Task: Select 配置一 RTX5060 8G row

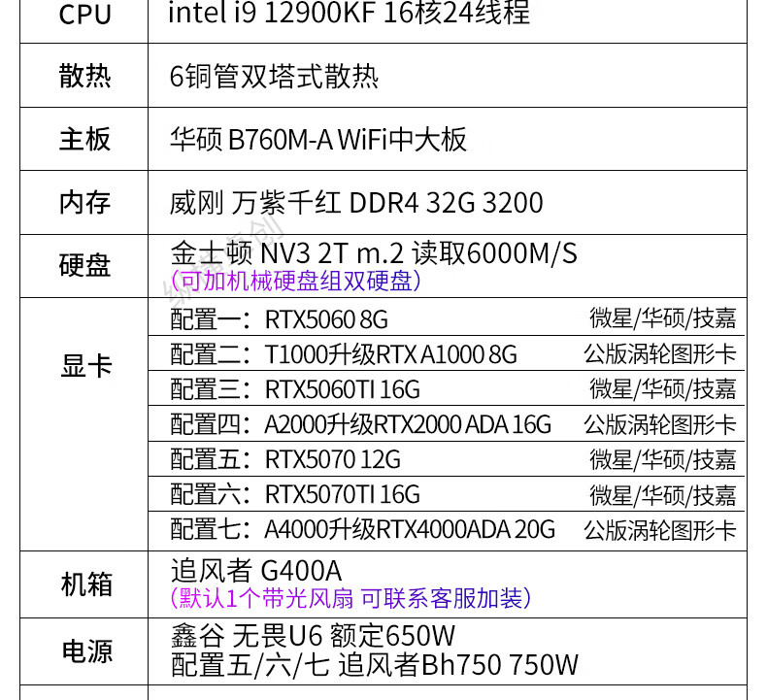Action: pyautogui.click(x=280, y=318)
